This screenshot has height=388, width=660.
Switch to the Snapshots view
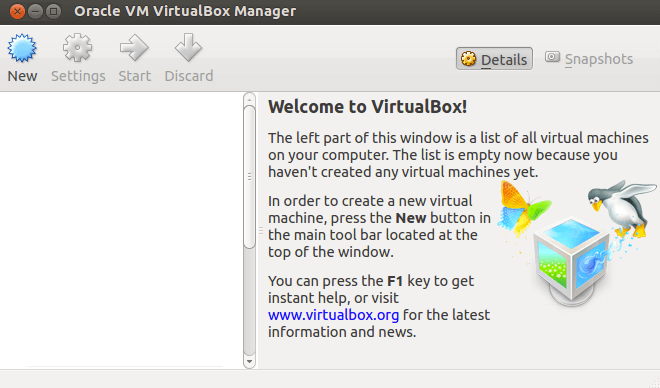pos(589,59)
